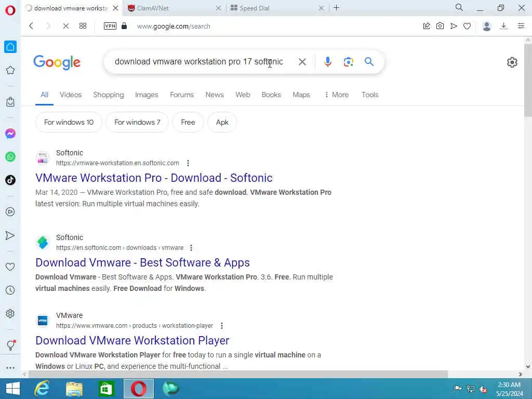The width and height of the screenshot is (532, 399).
Task: Open the Opera main menu logo
Action: [x=10, y=10]
